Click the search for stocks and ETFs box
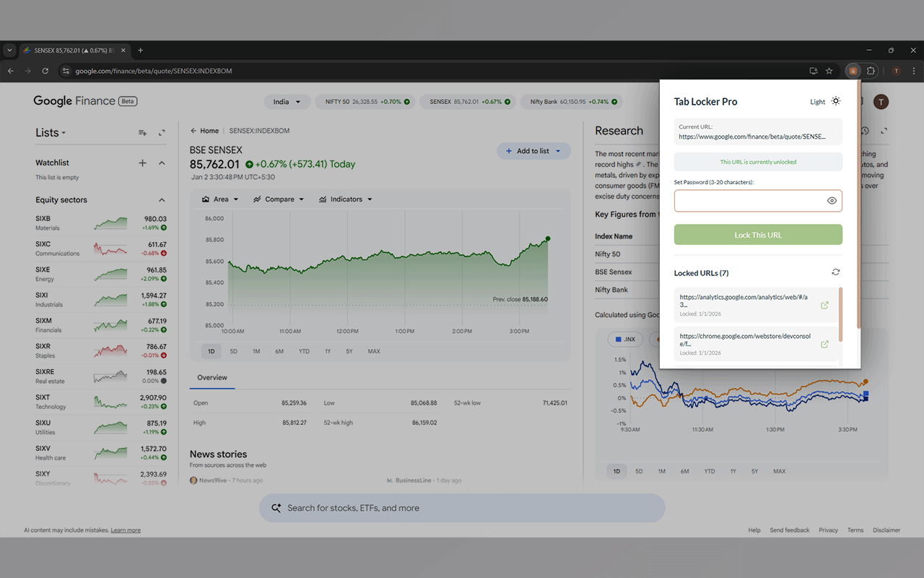924x578 pixels. [x=462, y=508]
